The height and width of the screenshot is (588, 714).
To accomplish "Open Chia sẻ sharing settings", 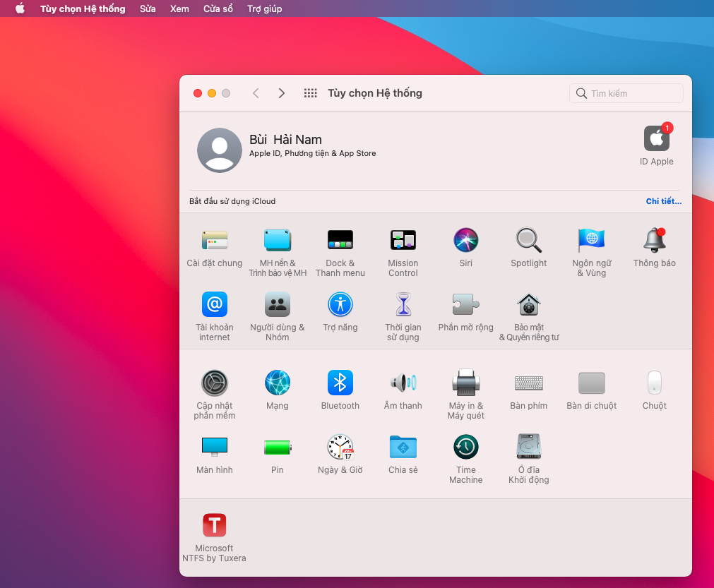I will tap(403, 447).
